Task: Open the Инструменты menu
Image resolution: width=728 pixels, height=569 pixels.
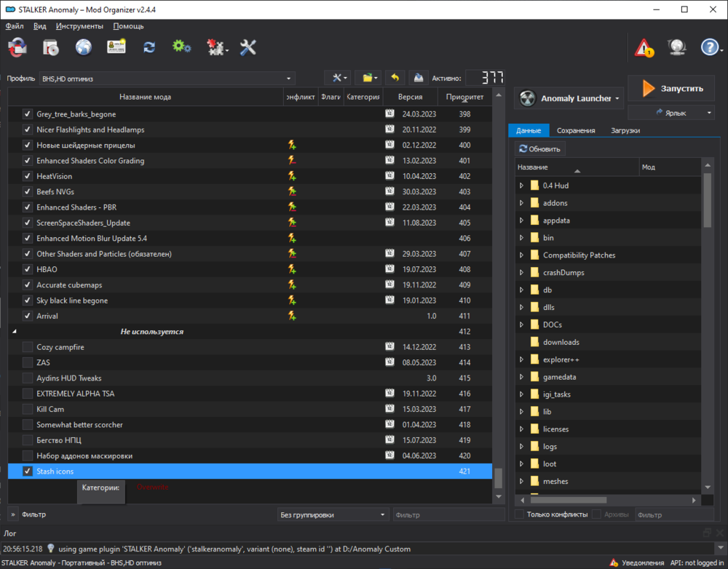Action: tap(79, 25)
